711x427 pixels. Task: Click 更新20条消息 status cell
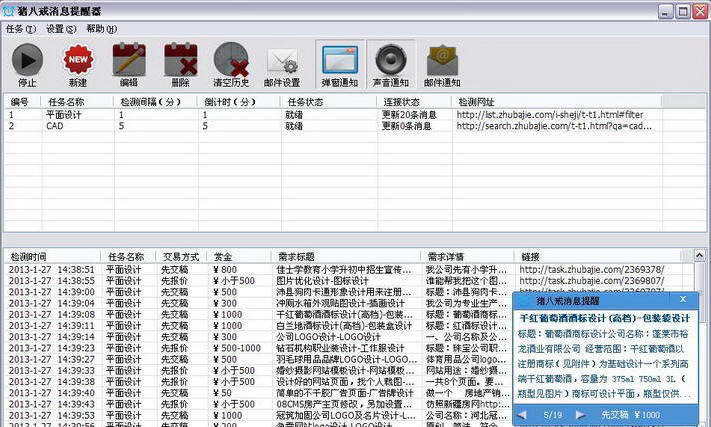[409, 115]
